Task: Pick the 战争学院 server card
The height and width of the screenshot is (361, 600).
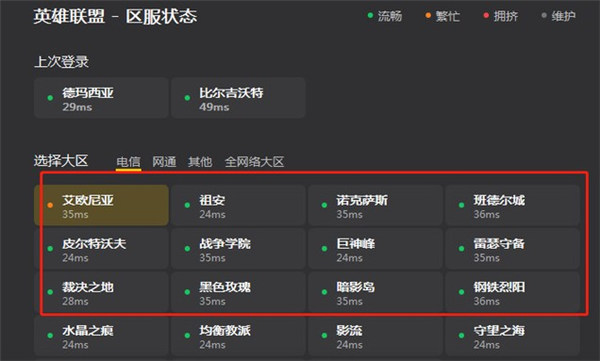Action: point(238,249)
